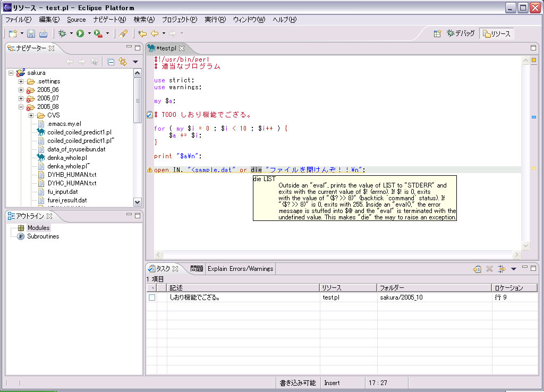Open the ナビゲート(N) menu
This screenshot has height=392, width=544.
pyautogui.click(x=109, y=20)
